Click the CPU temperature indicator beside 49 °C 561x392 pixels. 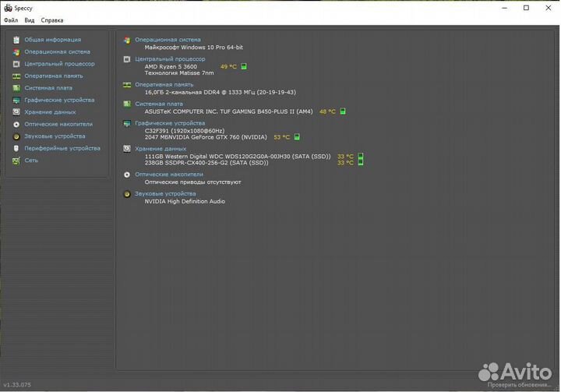click(244, 67)
